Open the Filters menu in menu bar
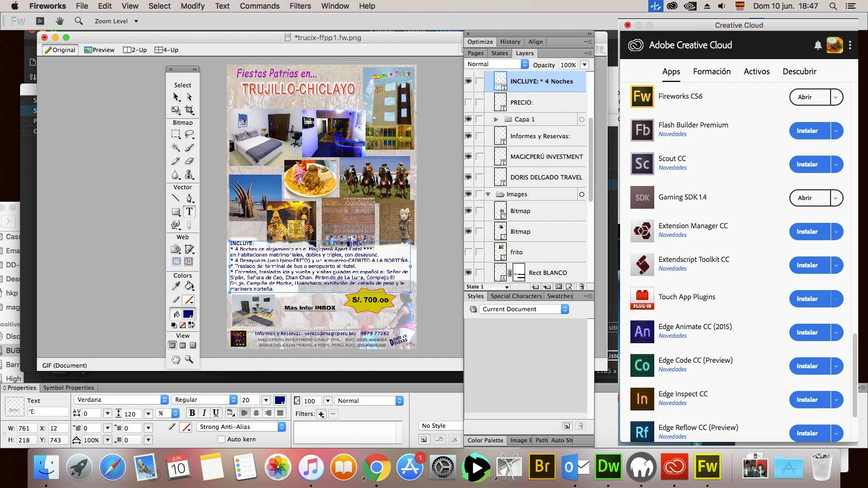 300,6
